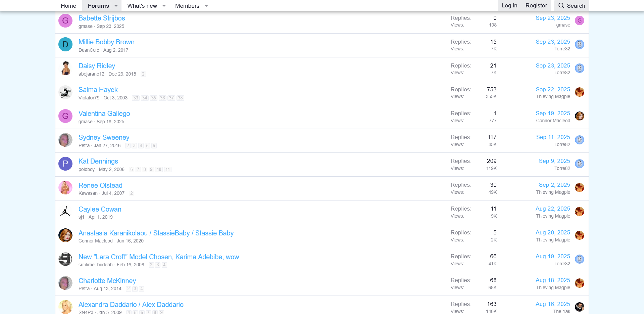Image resolution: width=644 pixels, height=314 pixels.
Task: Jump to page 38 of Salma Hayek thread
Action: point(180,98)
